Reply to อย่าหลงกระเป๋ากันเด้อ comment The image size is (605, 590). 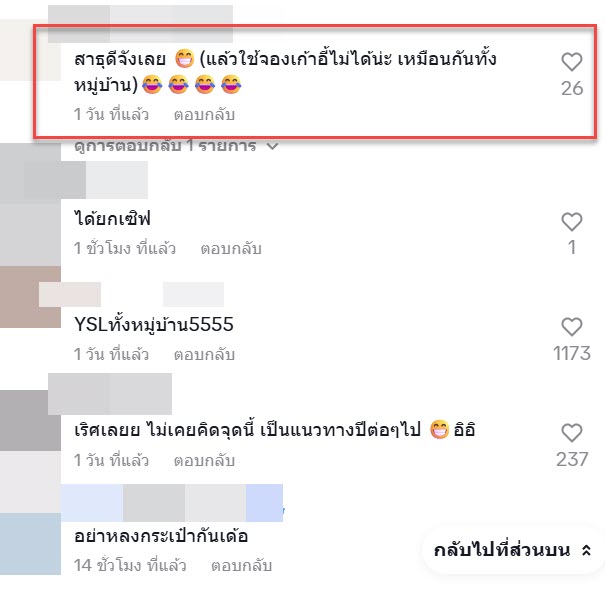point(241,566)
